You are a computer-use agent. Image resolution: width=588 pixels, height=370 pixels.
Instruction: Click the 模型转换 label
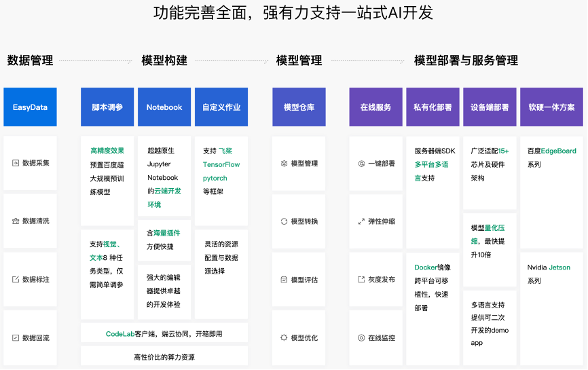coord(304,221)
